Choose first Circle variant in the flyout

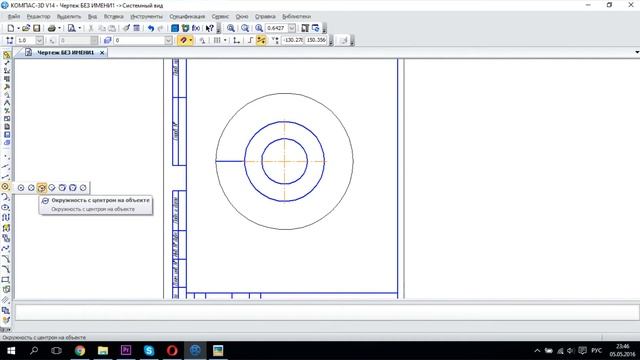[x=21, y=188]
